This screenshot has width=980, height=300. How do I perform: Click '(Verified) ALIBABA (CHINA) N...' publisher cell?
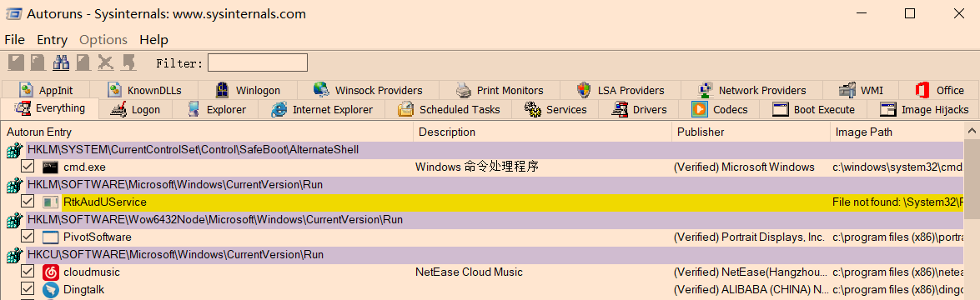751,289
